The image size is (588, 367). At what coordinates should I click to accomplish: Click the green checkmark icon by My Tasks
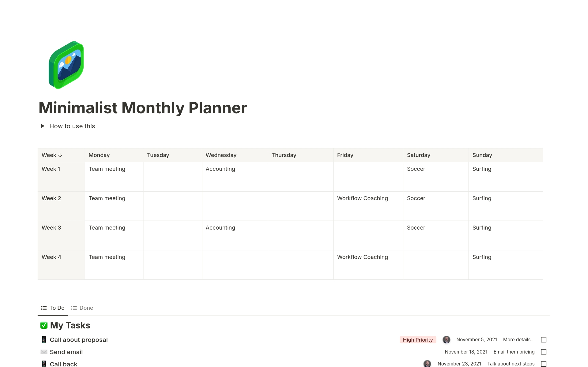point(44,325)
